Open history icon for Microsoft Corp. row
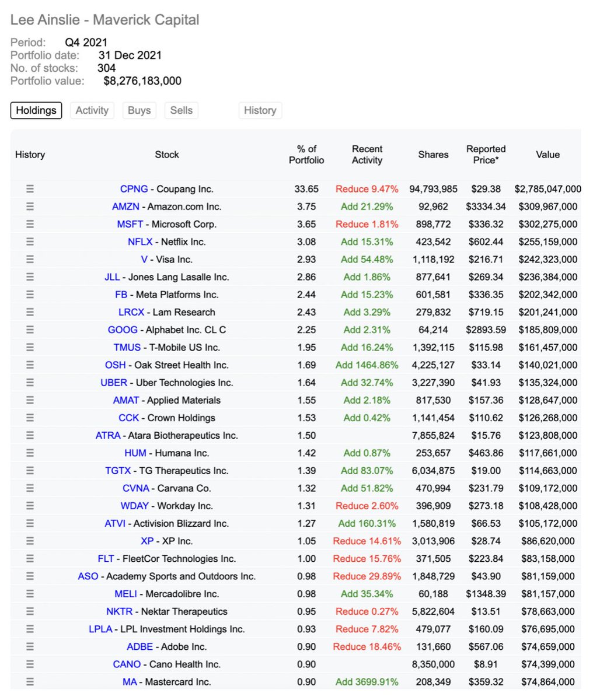The image size is (593, 700). tap(30, 224)
